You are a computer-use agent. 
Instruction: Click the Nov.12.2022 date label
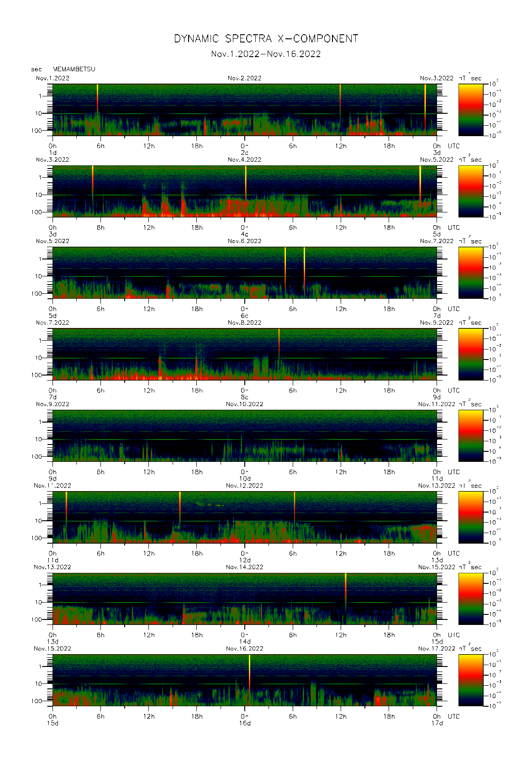pos(245,486)
